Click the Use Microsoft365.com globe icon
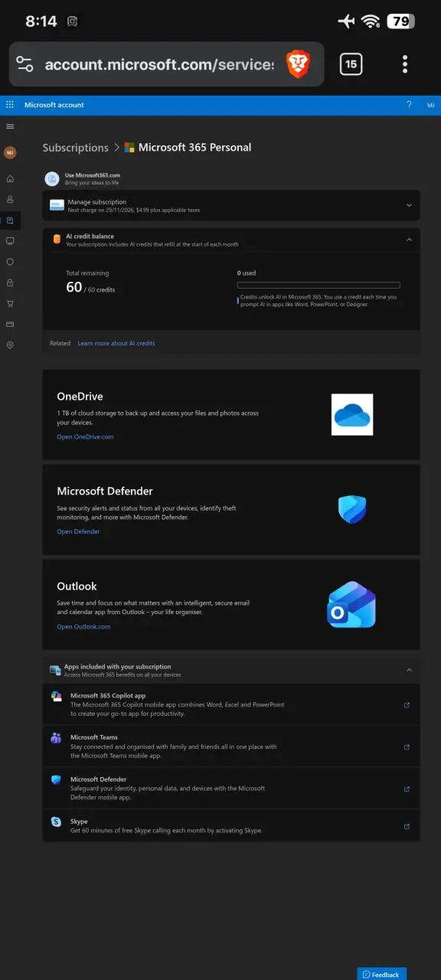This screenshot has height=980, width=441. pyautogui.click(x=52, y=178)
